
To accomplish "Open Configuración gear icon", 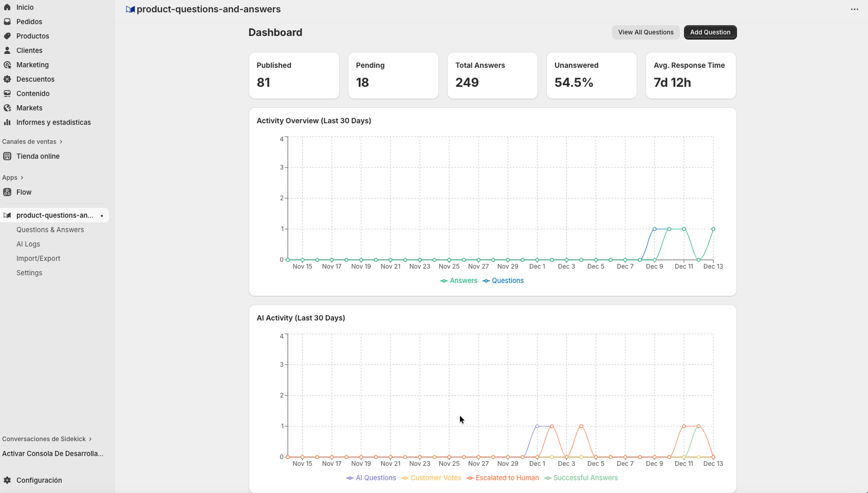I will coord(7,480).
